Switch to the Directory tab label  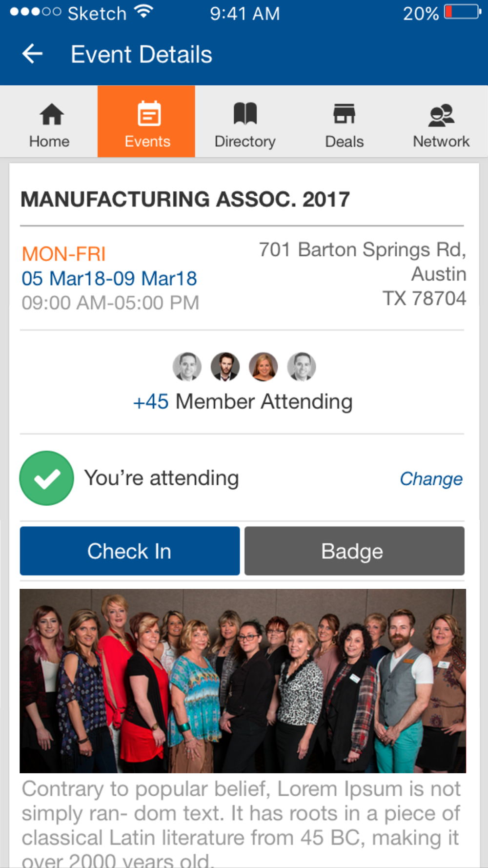click(245, 142)
